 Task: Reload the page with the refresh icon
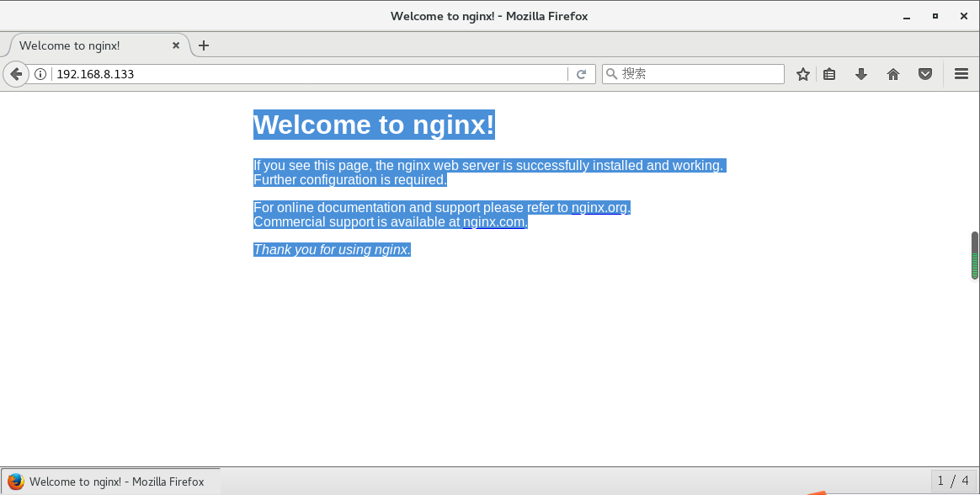(x=581, y=74)
